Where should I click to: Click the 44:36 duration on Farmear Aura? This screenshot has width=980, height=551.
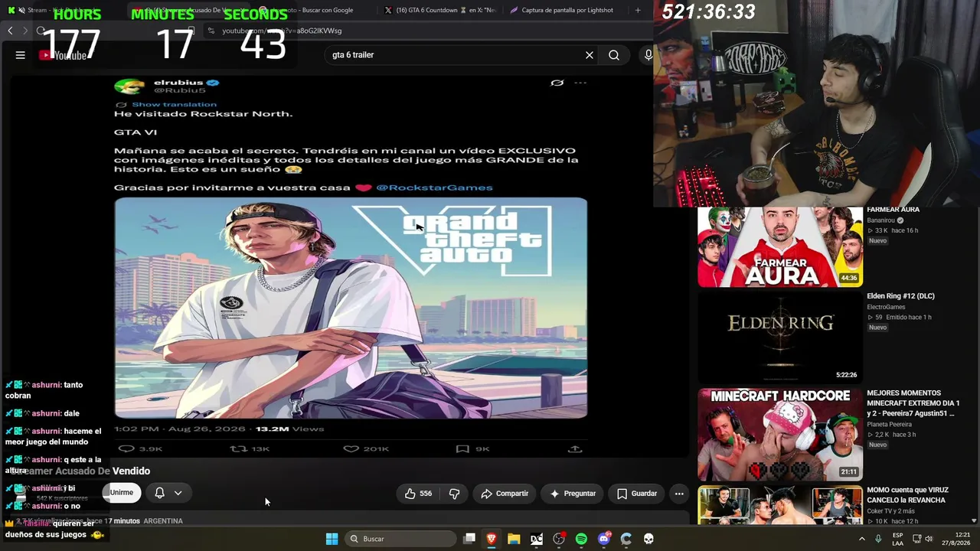(848, 278)
